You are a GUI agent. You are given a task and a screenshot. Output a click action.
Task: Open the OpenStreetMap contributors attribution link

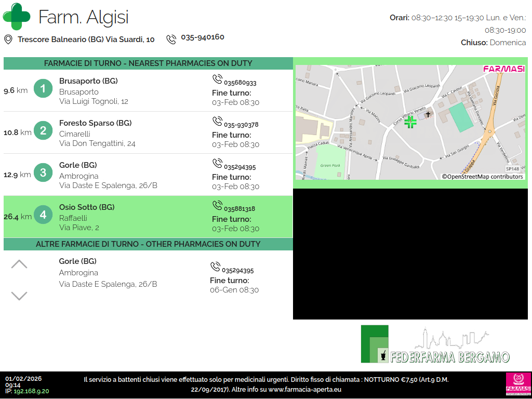(482, 177)
